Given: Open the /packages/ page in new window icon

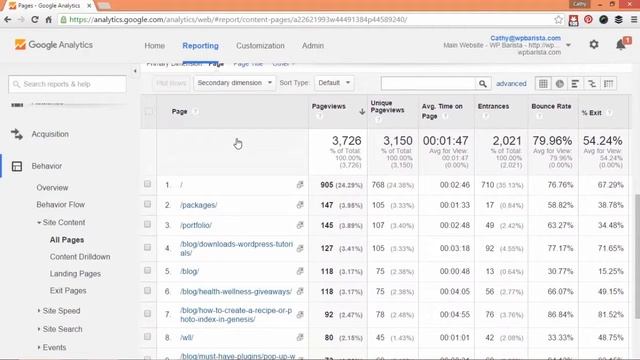Looking at the screenshot, I should click(x=300, y=205).
